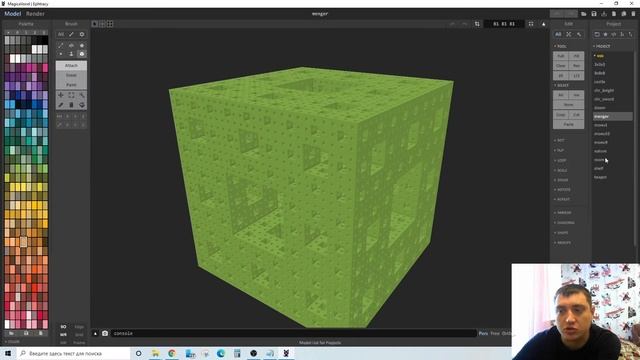
Task: Collapse the Project list header
Action: tap(602, 46)
